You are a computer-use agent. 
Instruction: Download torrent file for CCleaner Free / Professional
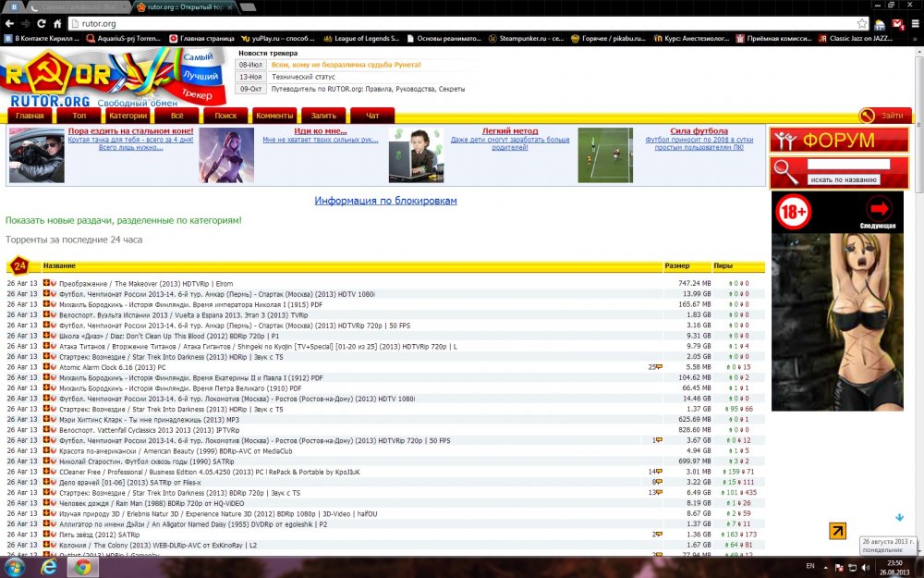(x=46, y=472)
